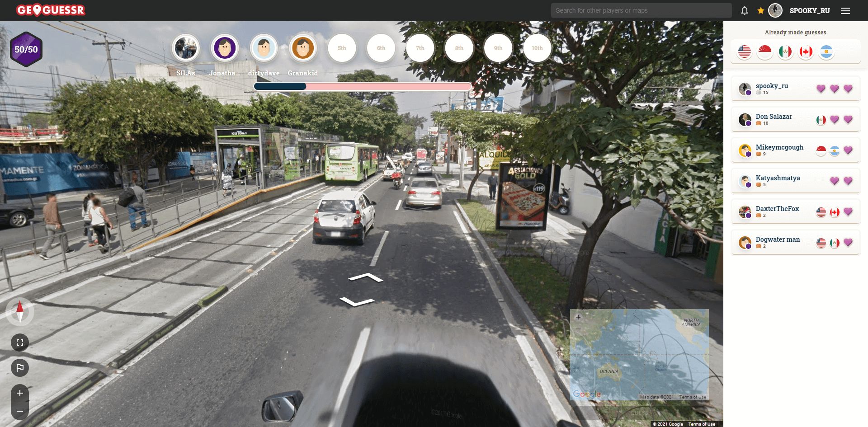The height and width of the screenshot is (427, 868).
Task: Select SILAs player avatar
Action: pos(186,48)
